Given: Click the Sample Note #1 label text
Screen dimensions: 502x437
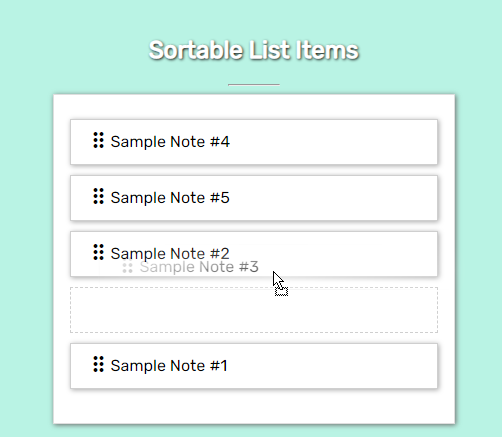Looking at the screenshot, I should tap(169, 366).
